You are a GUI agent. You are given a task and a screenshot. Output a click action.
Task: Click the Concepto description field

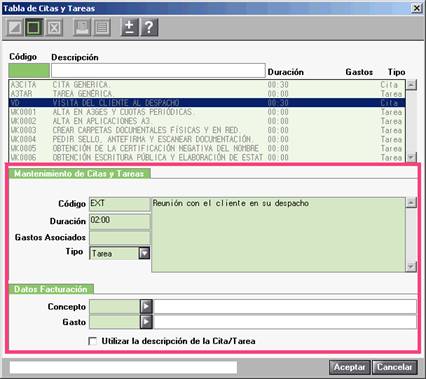pyautogui.click(x=285, y=306)
